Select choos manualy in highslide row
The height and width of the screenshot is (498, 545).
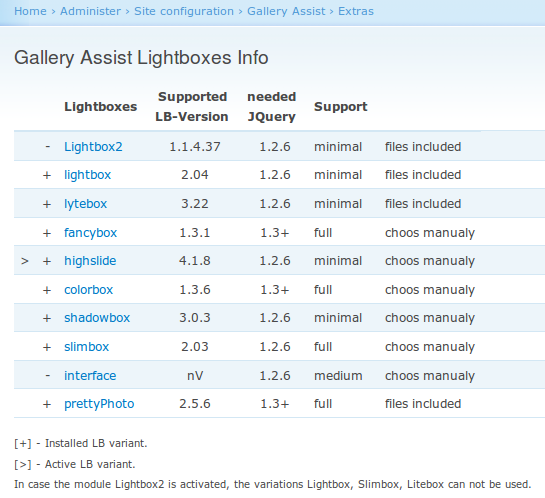click(430, 261)
